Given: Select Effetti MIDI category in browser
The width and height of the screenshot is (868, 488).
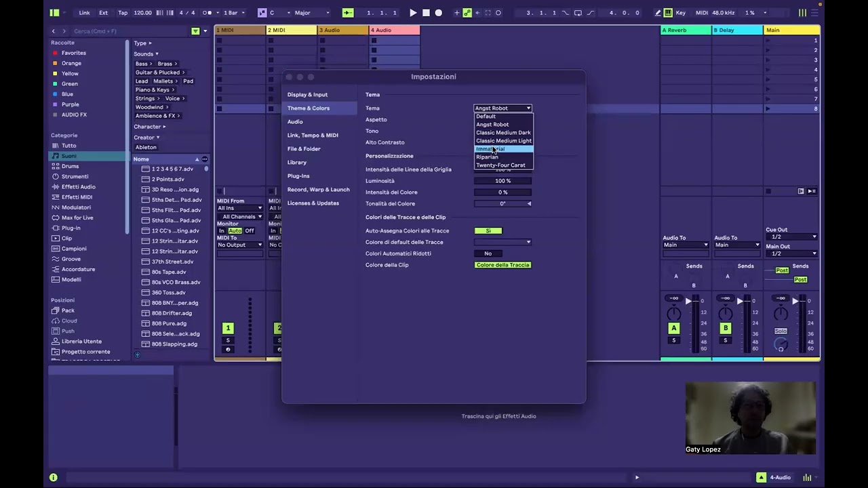Looking at the screenshot, I should pos(88,197).
